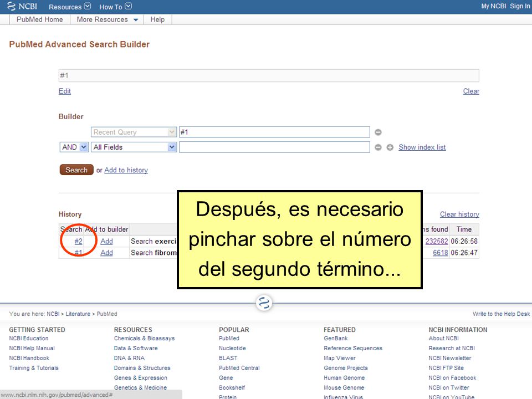This screenshot has height=399, width=532.
Task: Remove the All Fields builder row
Action: coord(378,147)
